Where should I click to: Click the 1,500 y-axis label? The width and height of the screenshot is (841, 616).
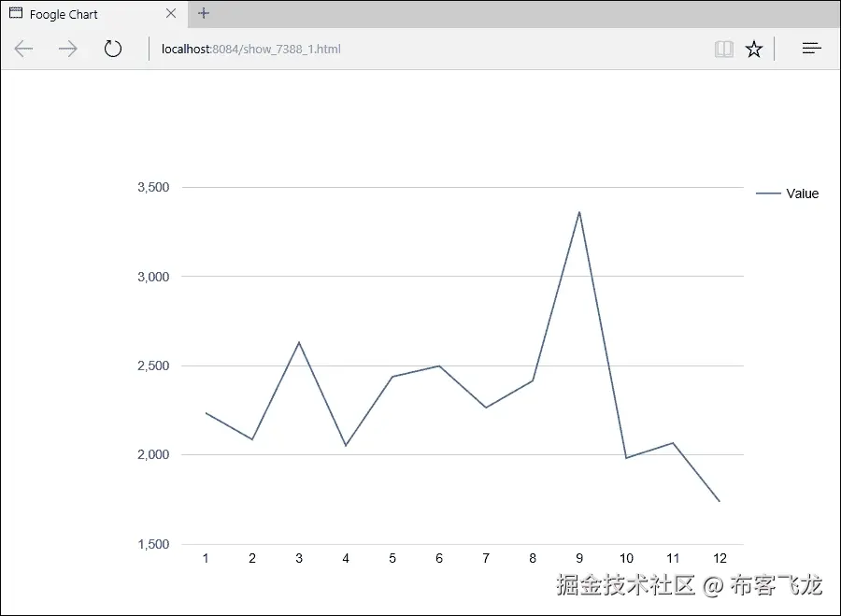point(153,544)
